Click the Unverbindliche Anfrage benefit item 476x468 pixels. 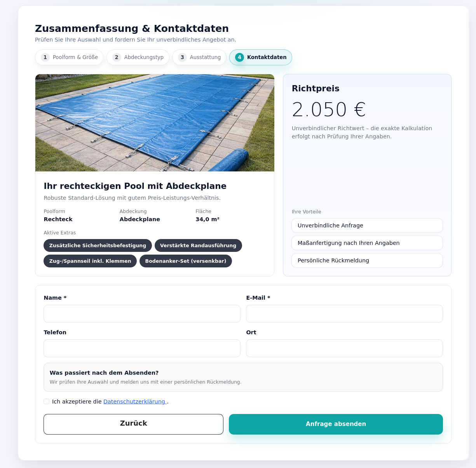(x=367, y=225)
